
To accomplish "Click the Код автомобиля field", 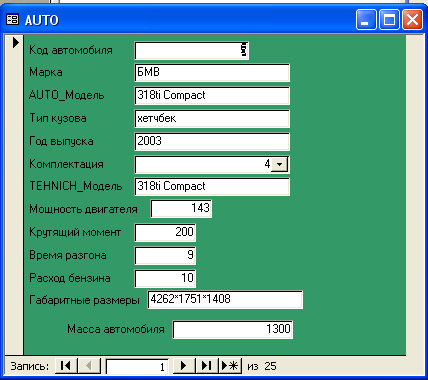I will [x=192, y=51].
